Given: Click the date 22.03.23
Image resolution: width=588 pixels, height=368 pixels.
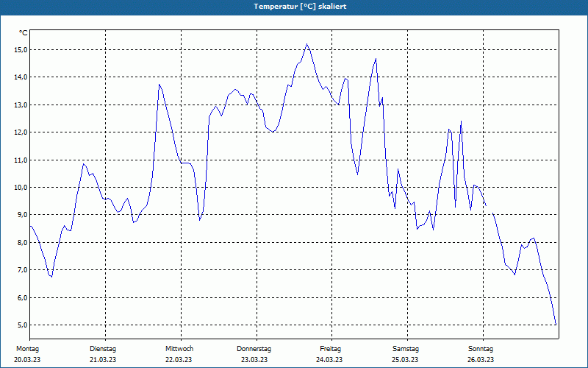Looking at the screenshot, I should pos(179,360).
